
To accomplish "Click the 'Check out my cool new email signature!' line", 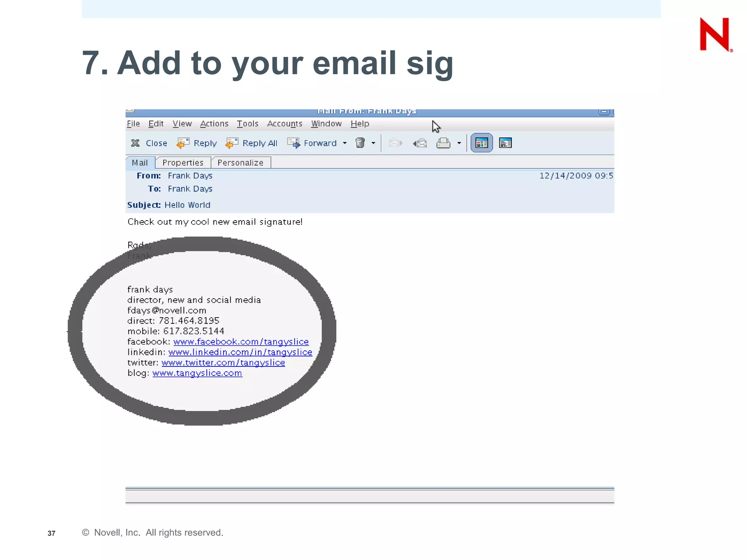I will pyautogui.click(x=215, y=222).
